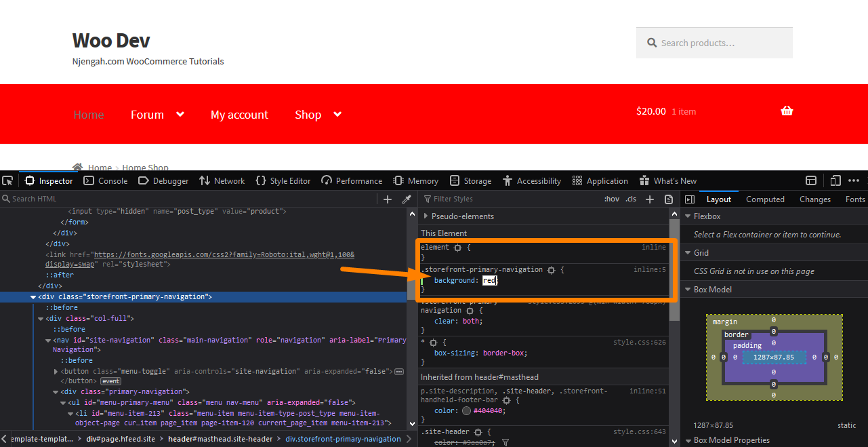Click the create new node plus icon
This screenshot has width=868, height=447.
click(388, 199)
